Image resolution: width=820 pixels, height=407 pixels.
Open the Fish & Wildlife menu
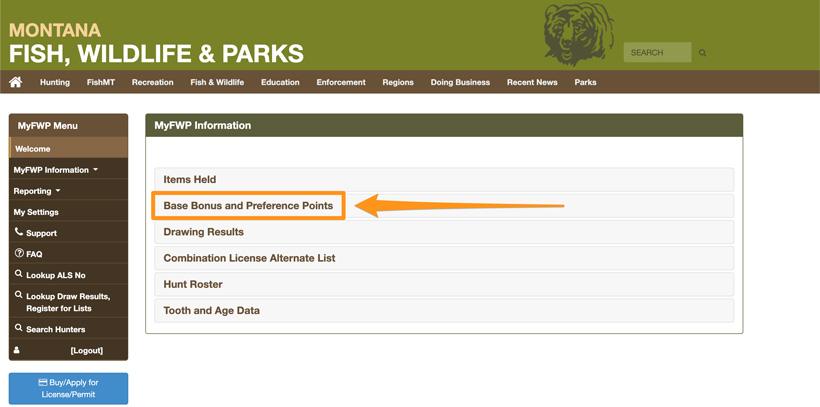pyautogui.click(x=217, y=82)
